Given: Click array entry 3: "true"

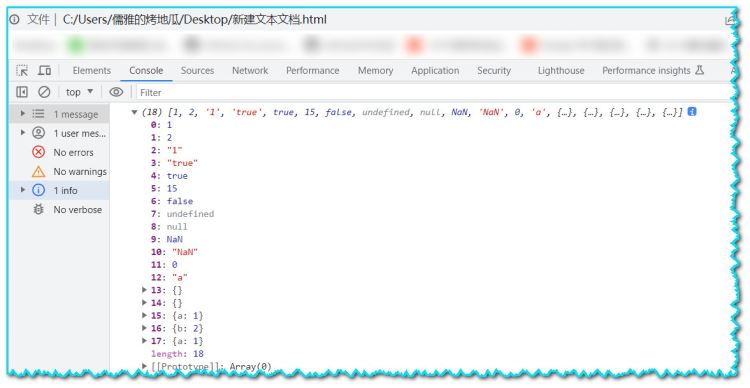Looking at the screenshot, I should point(174,163).
